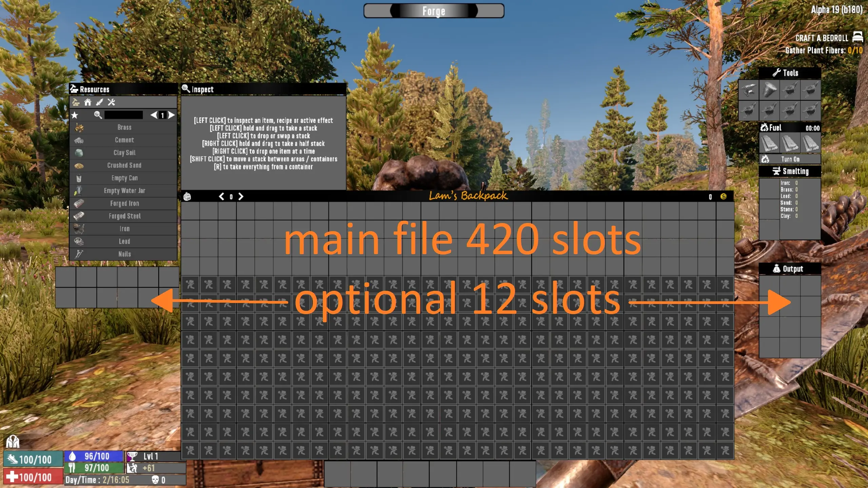
Task: Click the green food bar 97/100
Action: point(94,468)
